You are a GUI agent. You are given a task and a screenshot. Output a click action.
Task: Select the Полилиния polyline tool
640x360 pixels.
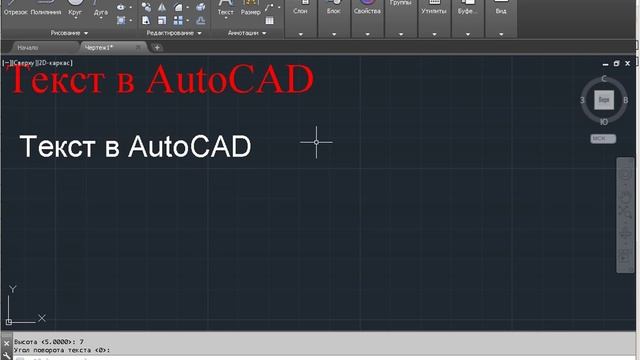pyautogui.click(x=46, y=8)
